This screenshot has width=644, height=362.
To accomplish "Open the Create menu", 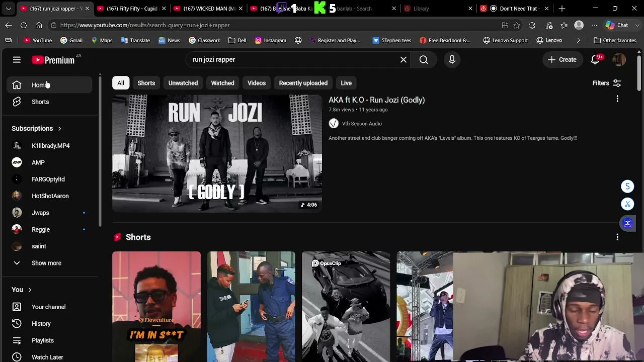I will pos(562,59).
